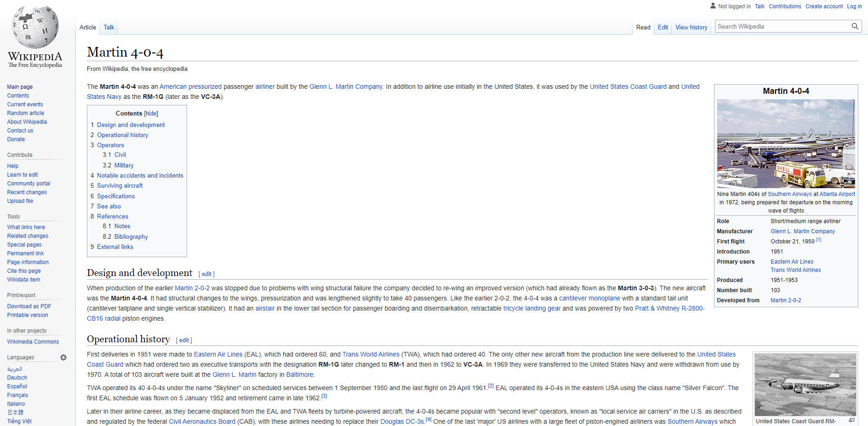Open the Contributions link in the header
Image resolution: width=868 pixels, height=426 pixels.
click(x=785, y=6)
